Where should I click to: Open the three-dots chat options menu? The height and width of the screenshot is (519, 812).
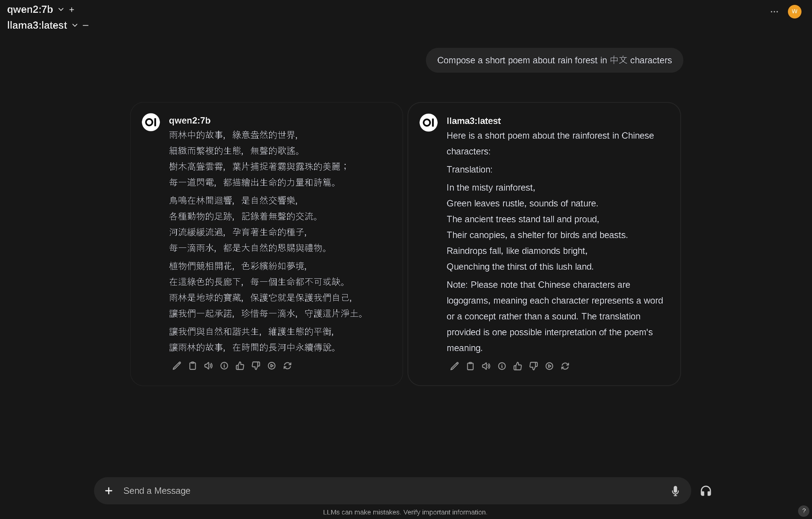point(774,12)
